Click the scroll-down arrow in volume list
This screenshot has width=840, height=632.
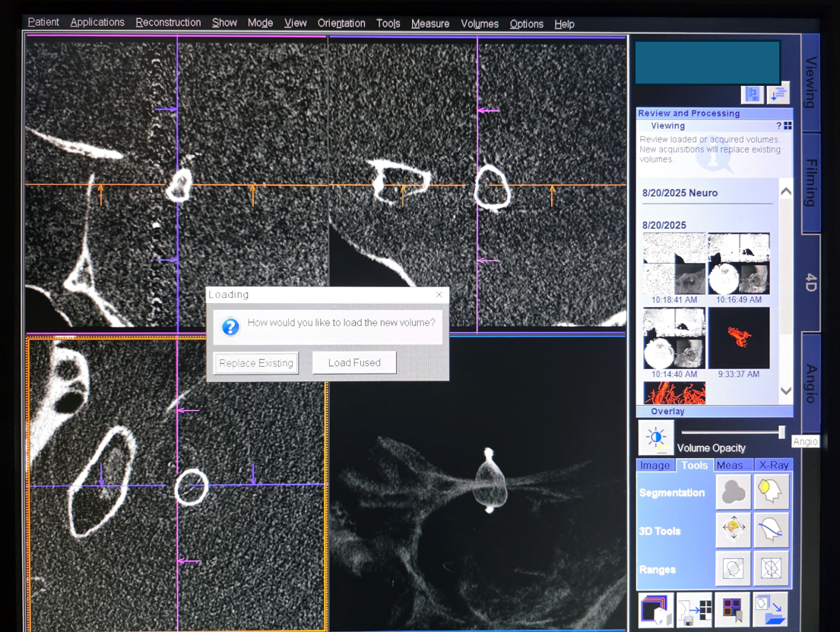point(786,391)
